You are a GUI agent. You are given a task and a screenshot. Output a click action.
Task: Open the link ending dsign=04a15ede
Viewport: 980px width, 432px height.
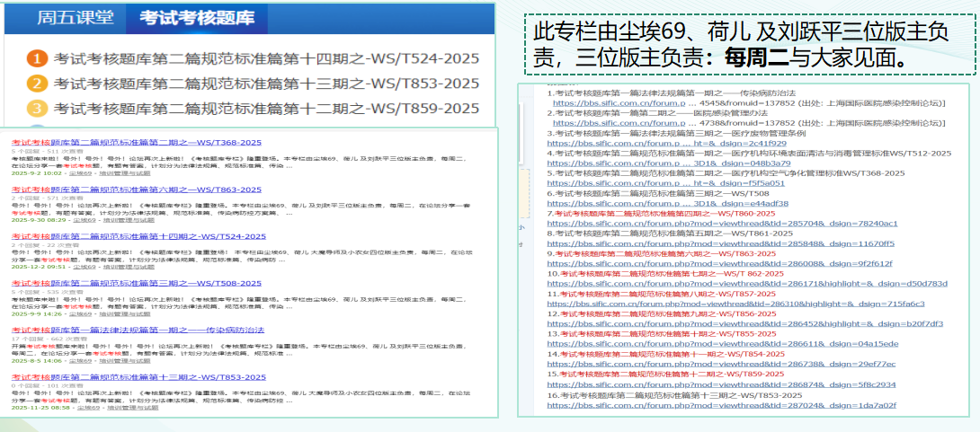pos(723,343)
